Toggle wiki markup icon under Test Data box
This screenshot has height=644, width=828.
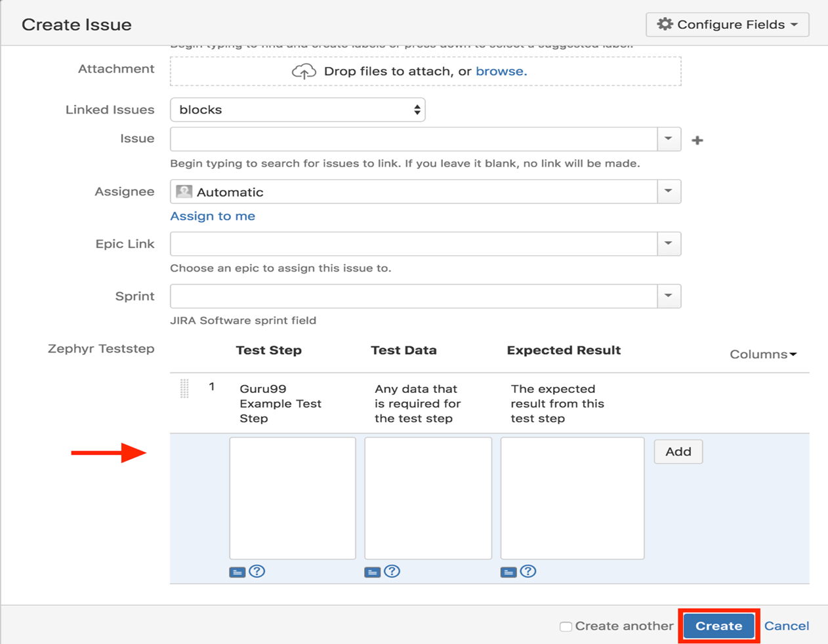pyautogui.click(x=372, y=572)
